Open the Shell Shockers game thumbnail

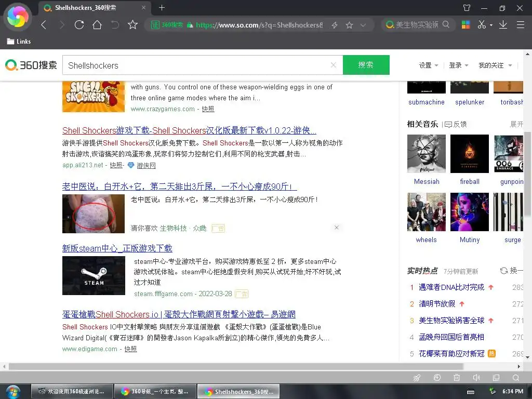(94, 97)
